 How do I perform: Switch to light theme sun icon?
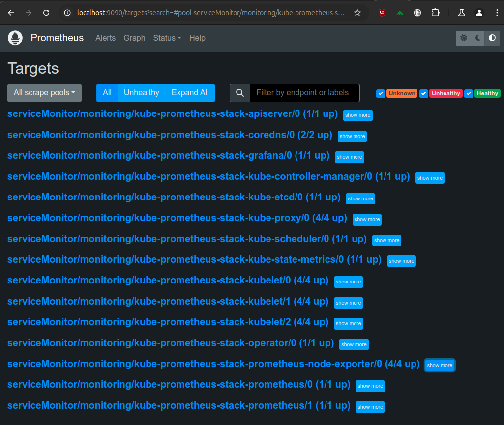tap(464, 38)
